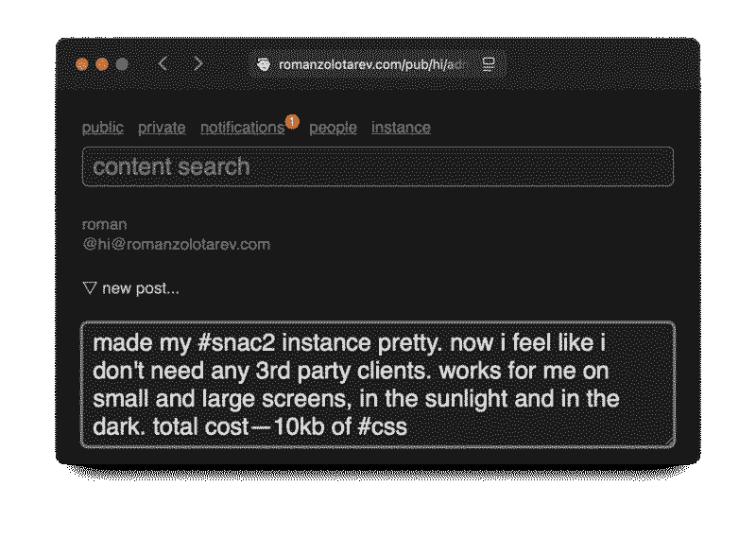Go back using the browser back arrow
The width and height of the screenshot is (756, 538).
click(163, 63)
